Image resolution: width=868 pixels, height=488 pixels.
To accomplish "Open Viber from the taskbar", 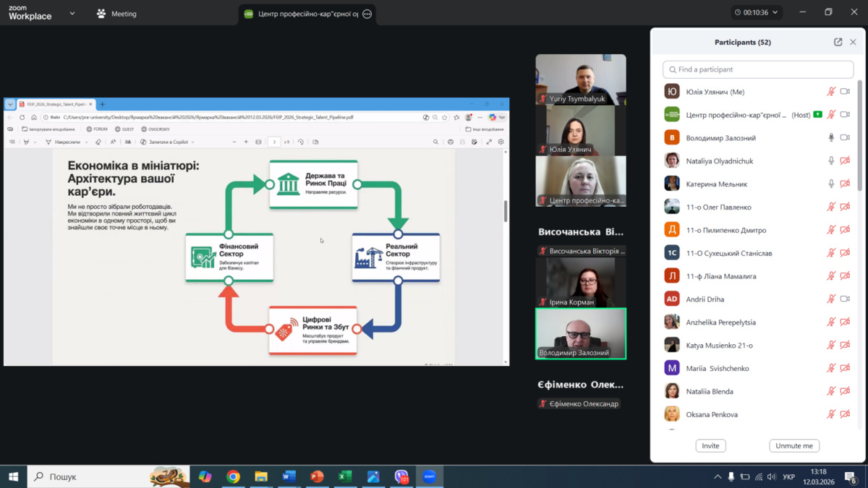I will [x=401, y=476].
